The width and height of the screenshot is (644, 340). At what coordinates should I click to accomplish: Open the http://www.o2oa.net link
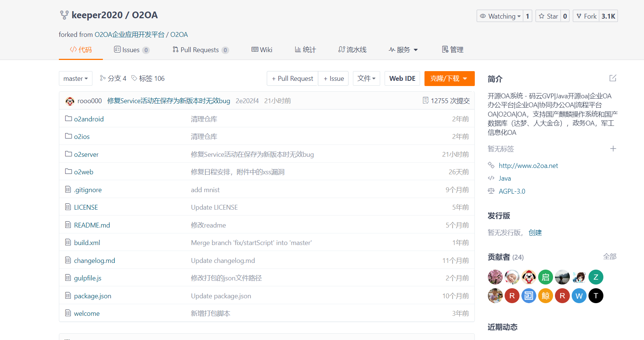click(528, 166)
